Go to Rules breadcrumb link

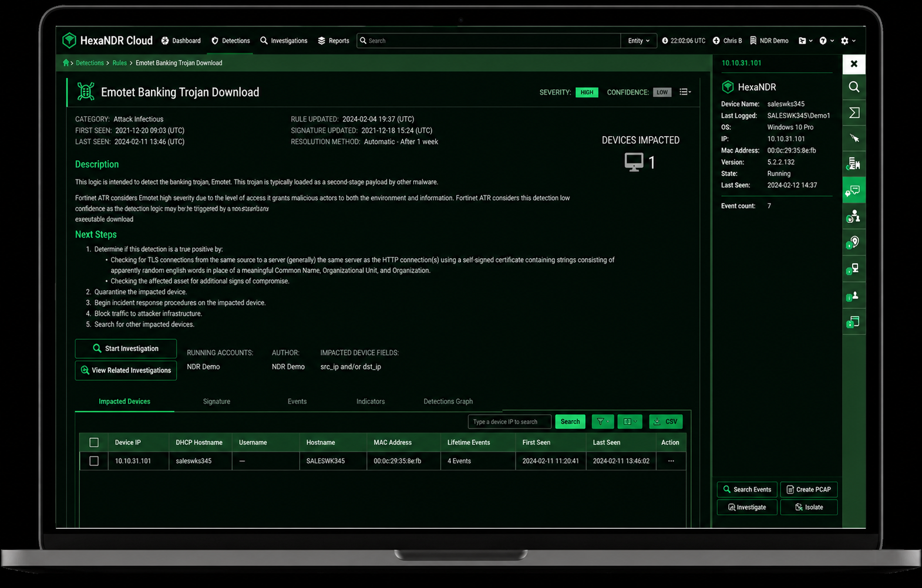click(x=120, y=63)
